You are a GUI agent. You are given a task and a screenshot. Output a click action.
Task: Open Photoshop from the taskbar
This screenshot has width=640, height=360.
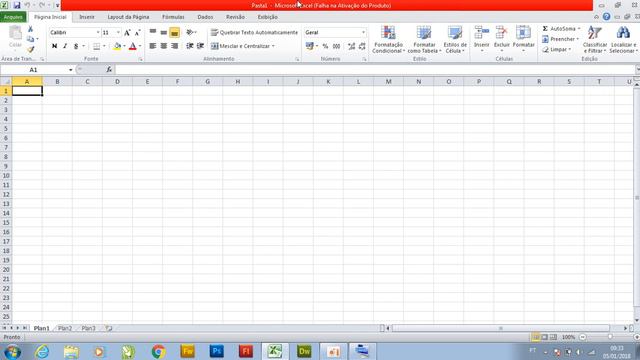[216, 351]
